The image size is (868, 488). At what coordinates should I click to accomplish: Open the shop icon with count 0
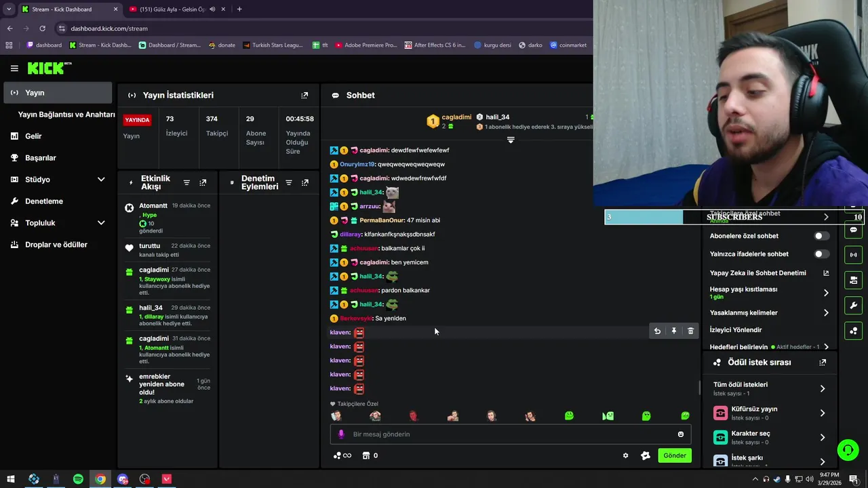pos(370,455)
